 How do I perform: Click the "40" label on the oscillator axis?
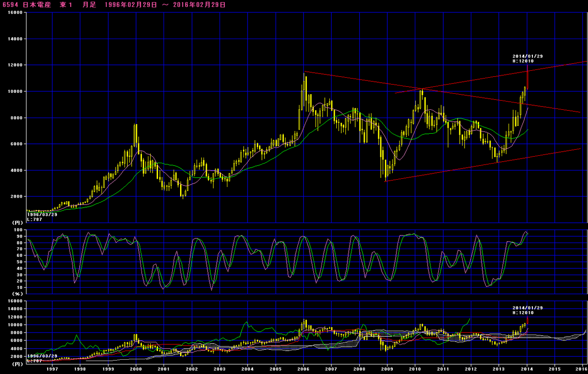(20, 268)
